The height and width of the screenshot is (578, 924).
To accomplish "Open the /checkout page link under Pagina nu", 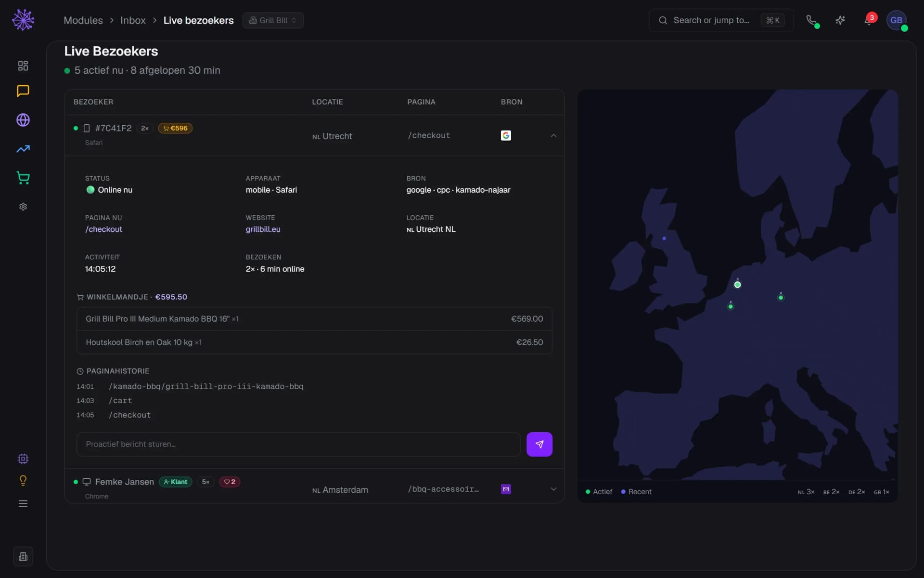I will pos(103,229).
